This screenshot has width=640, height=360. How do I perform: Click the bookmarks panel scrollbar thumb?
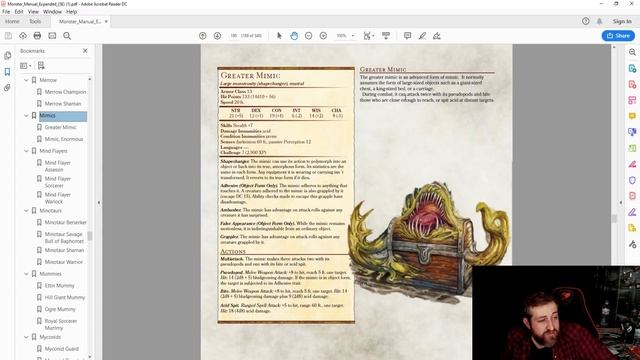(90, 236)
